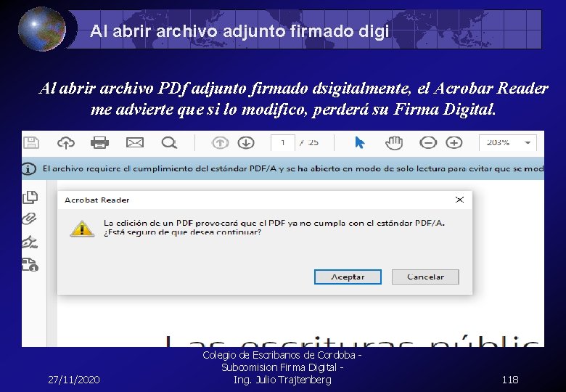This screenshot has height=392, width=566.
Task: Click the total pages text '/ 25'
Action: pos(308,142)
